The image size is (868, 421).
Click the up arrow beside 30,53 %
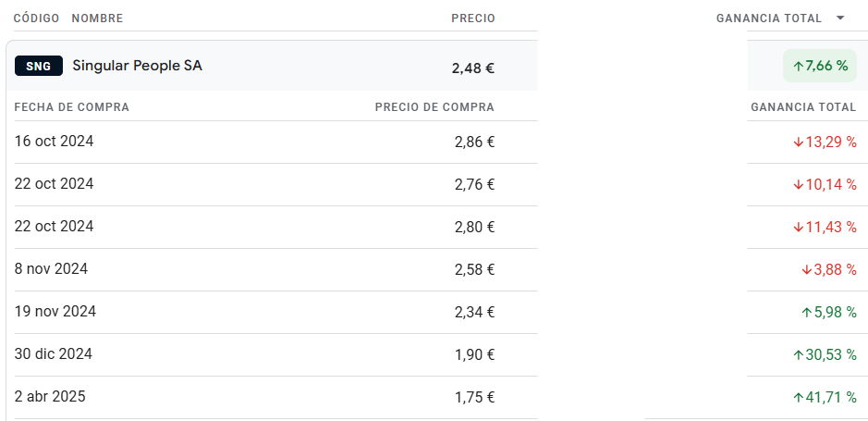point(799,355)
